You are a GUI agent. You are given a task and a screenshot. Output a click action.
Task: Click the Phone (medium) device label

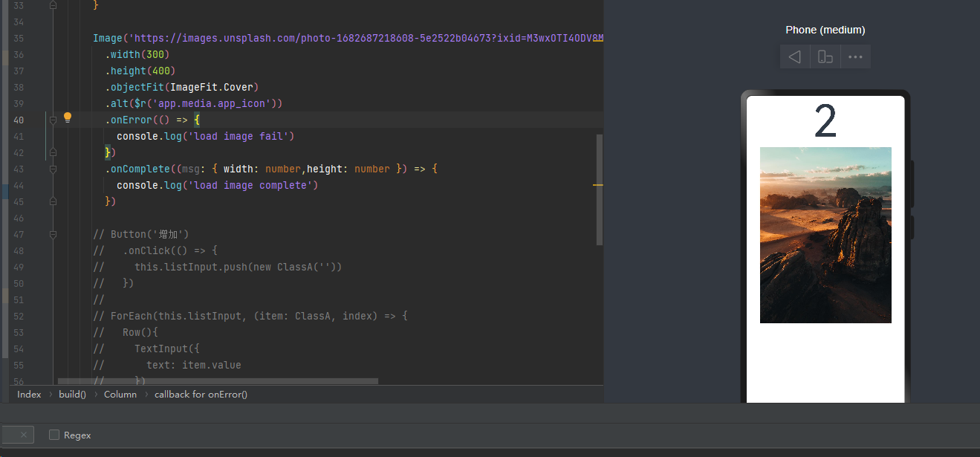825,30
